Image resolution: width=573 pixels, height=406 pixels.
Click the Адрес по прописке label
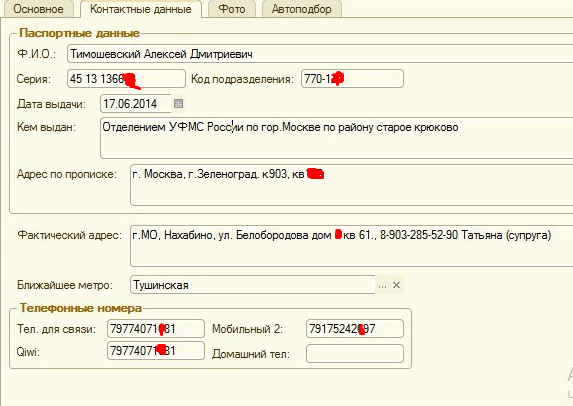pyautogui.click(x=67, y=174)
